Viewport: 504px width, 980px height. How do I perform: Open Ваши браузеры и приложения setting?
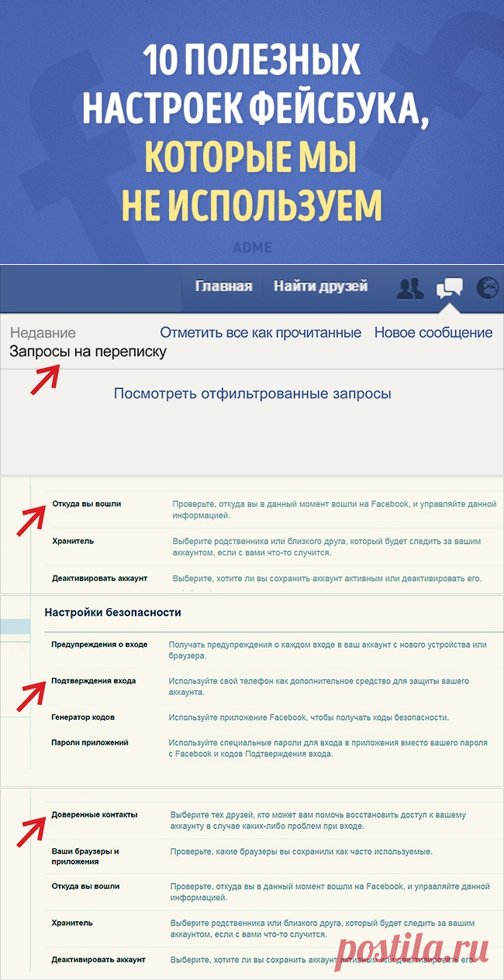85,856
